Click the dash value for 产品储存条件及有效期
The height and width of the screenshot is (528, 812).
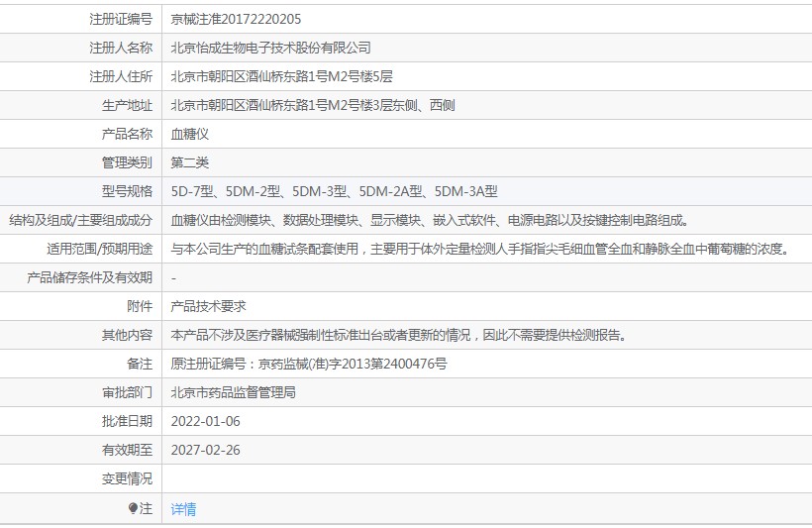point(173,278)
